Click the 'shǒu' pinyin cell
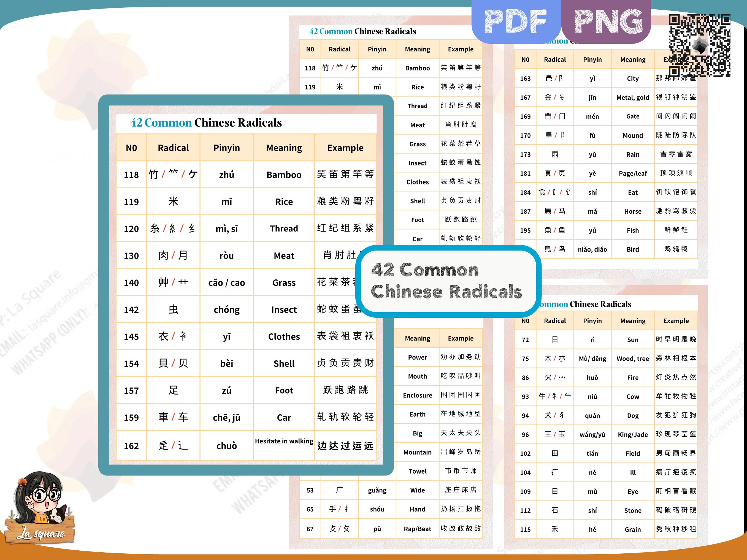The height and width of the screenshot is (560, 747). point(377,509)
